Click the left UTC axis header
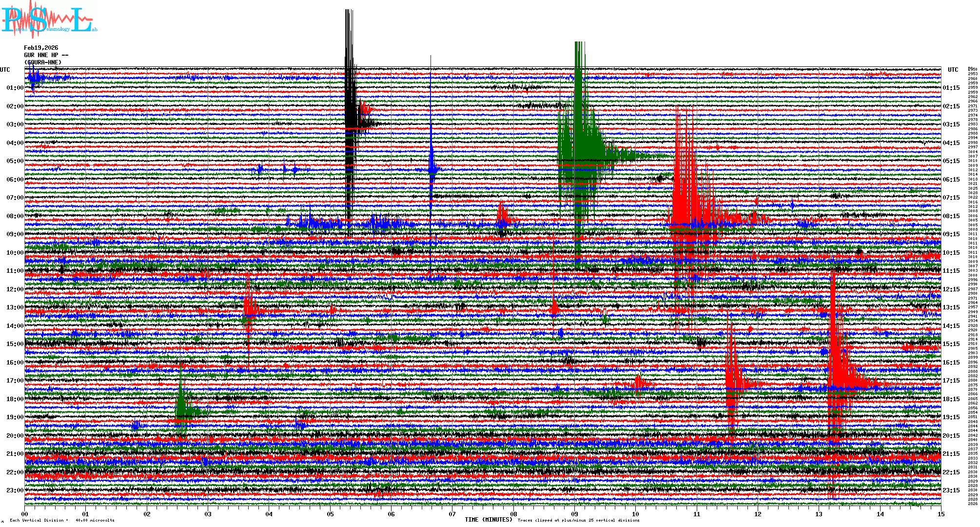Screen dimensions: 980x527 tap(5, 70)
